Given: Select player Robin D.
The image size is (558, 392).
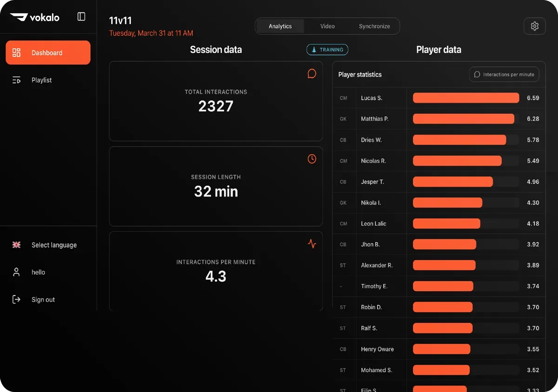Looking at the screenshot, I should (372, 307).
